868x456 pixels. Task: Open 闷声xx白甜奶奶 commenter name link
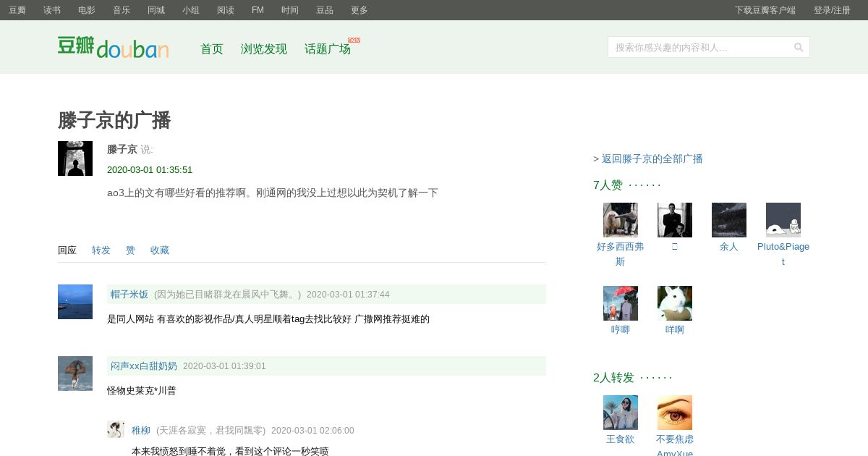[x=144, y=366]
